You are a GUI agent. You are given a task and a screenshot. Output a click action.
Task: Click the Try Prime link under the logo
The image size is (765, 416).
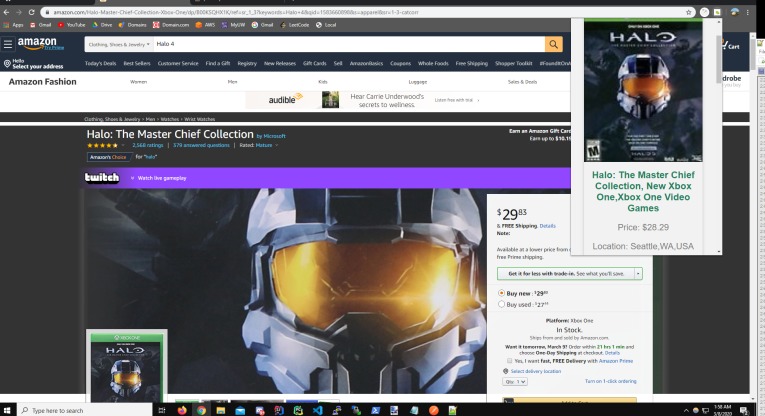[x=54, y=48]
